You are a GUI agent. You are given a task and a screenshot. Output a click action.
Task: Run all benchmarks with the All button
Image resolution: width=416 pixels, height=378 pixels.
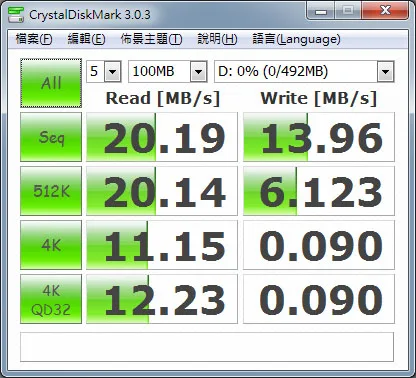pos(51,83)
